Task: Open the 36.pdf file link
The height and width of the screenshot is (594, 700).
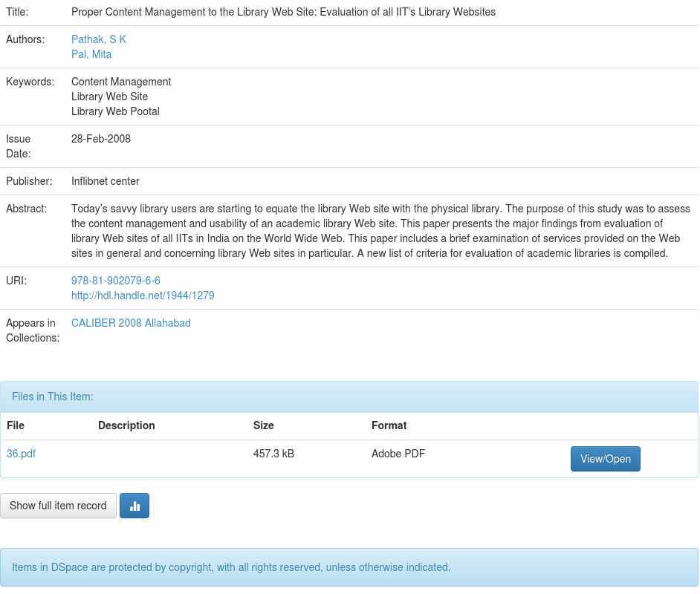Action: pos(21,454)
